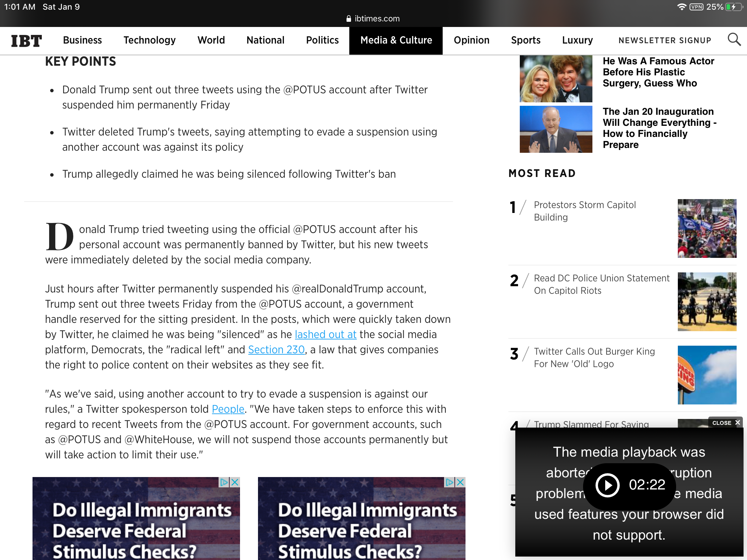Go to the Sports section
This screenshot has width=747, height=560.
526,40
